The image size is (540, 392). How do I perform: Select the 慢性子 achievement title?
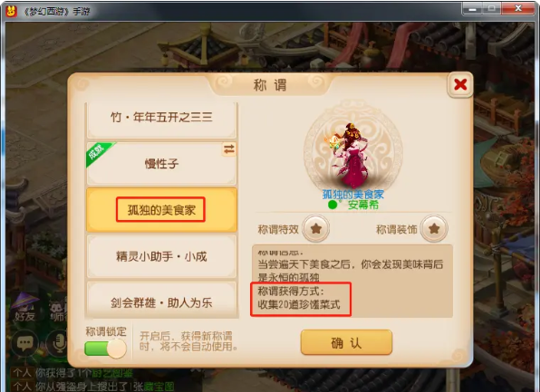coord(161,164)
